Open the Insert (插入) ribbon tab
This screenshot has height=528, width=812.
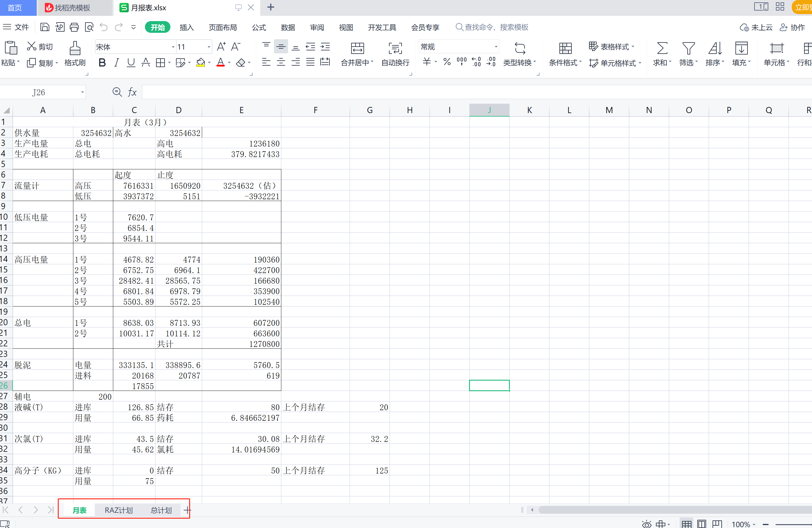tap(187, 27)
